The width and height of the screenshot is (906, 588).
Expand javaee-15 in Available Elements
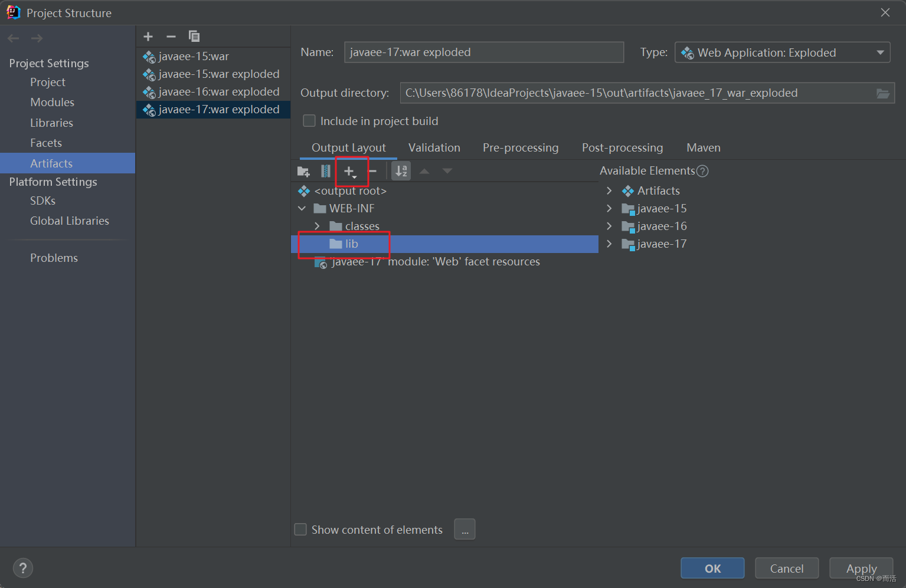609,209
